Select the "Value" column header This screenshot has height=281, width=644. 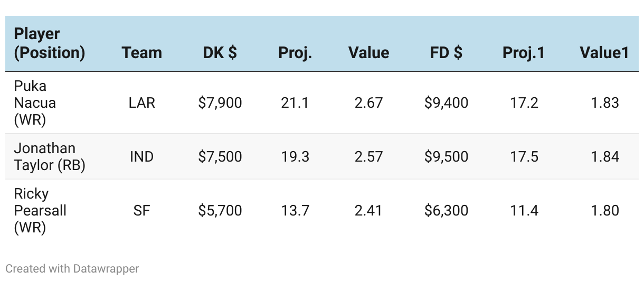368,52
